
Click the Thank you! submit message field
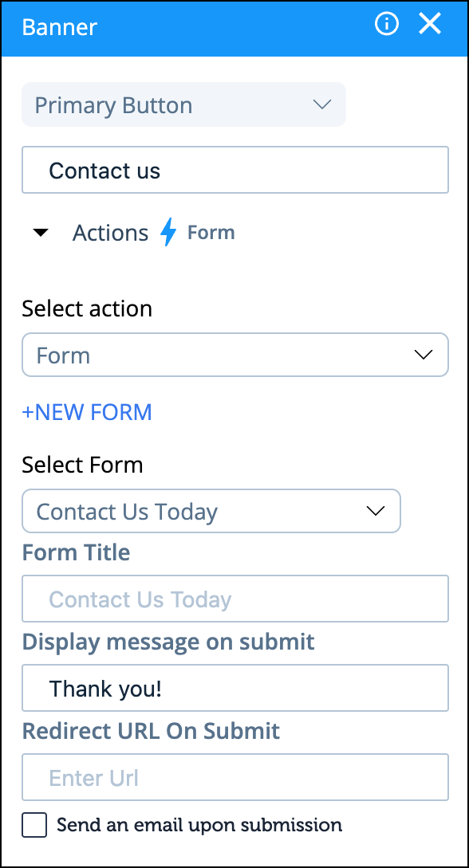point(235,688)
